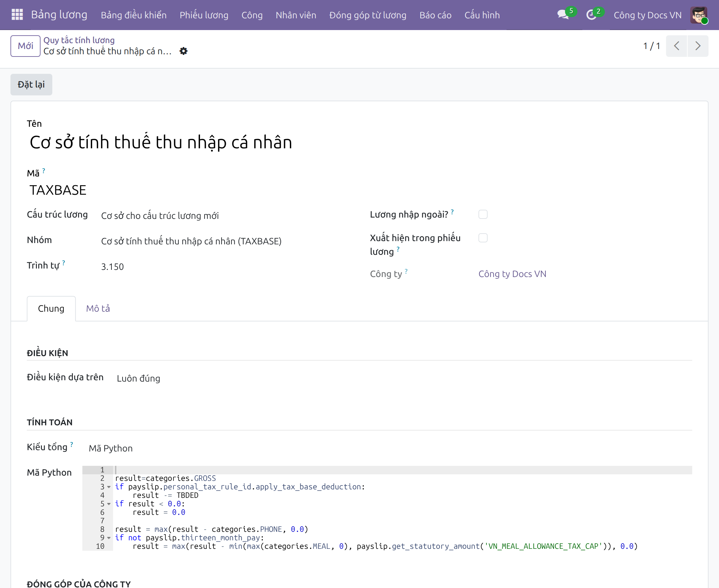Switch to the Mô tả tab

pos(98,308)
